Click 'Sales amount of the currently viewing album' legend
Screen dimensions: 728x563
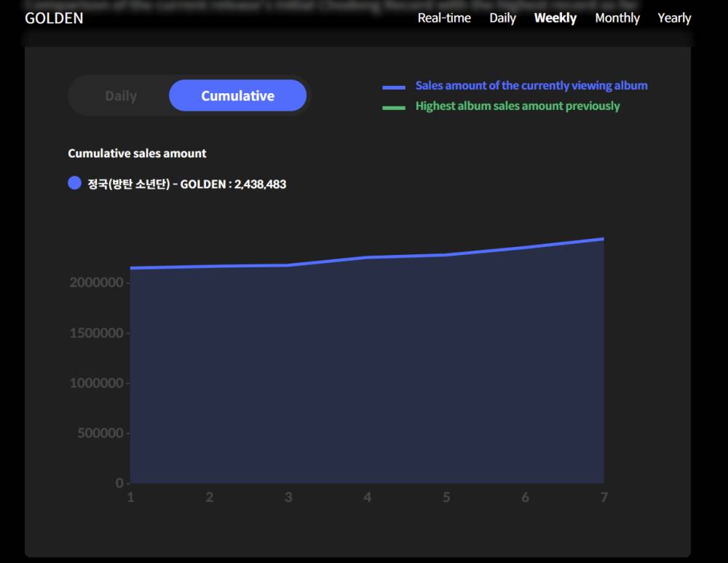(x=531, y=86)
